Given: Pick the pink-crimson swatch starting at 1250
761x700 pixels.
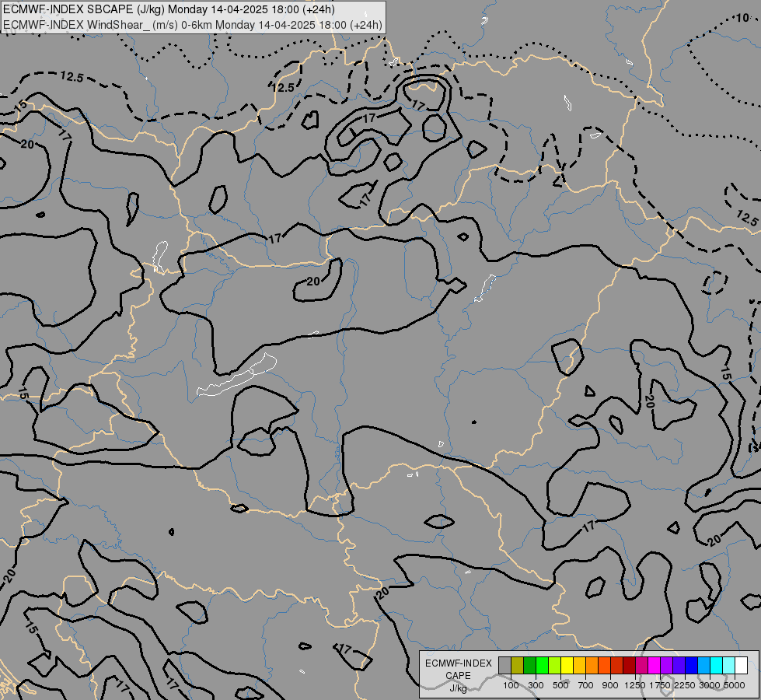Looking at the screenshot, I should [641, 666].
